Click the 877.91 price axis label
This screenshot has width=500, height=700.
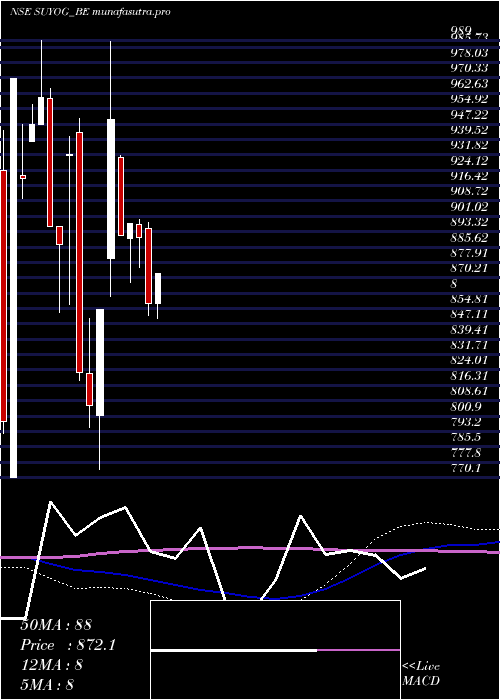(x=469, y=253)
